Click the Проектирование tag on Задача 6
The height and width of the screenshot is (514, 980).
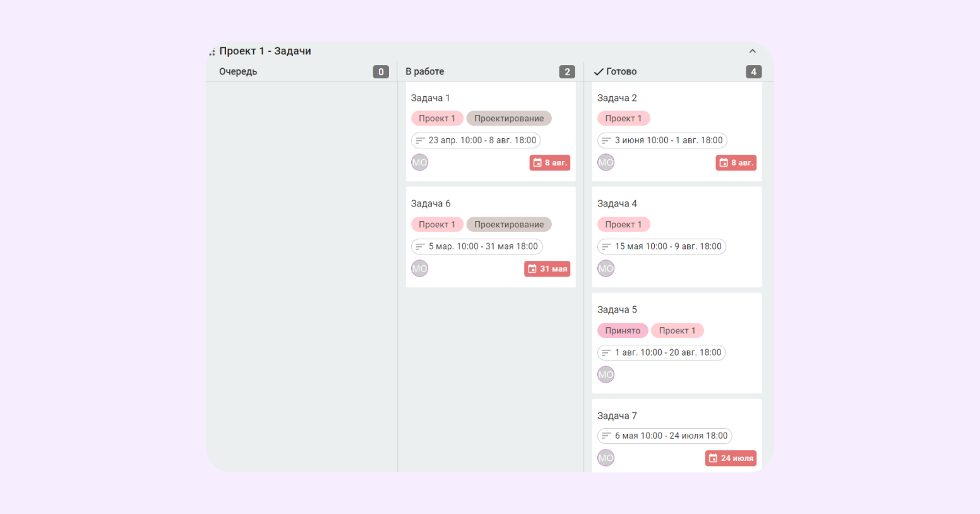509,224
